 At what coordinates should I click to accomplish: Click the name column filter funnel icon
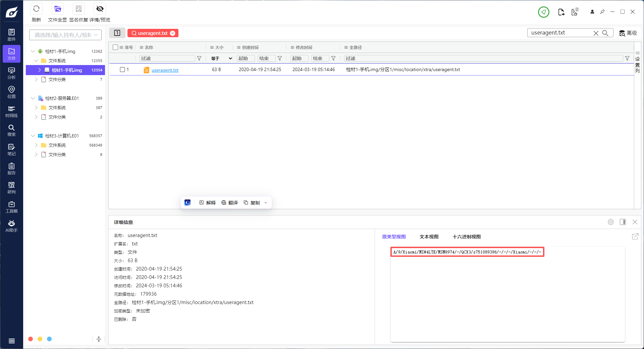pos(199,58)
